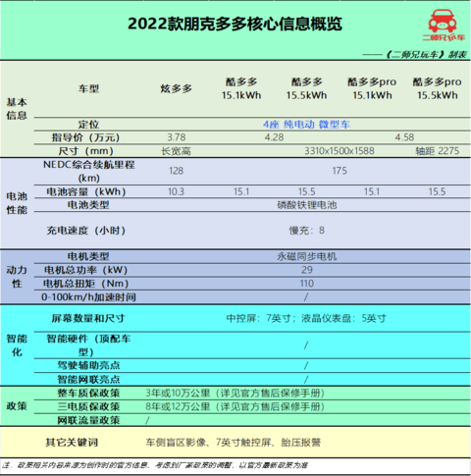Click the 永磁同步电机 motor type cell
This screenshot has width=471, height=476.
point(307,256)
